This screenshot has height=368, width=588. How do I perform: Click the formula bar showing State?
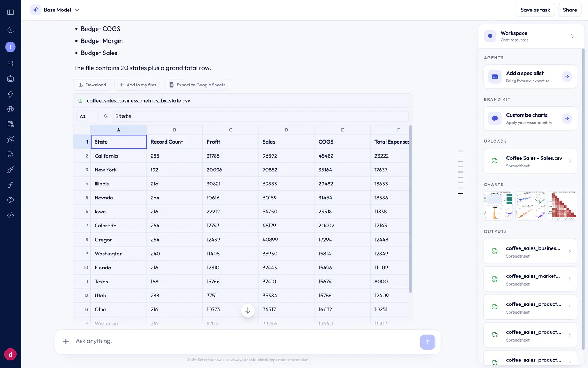point(260,116)
